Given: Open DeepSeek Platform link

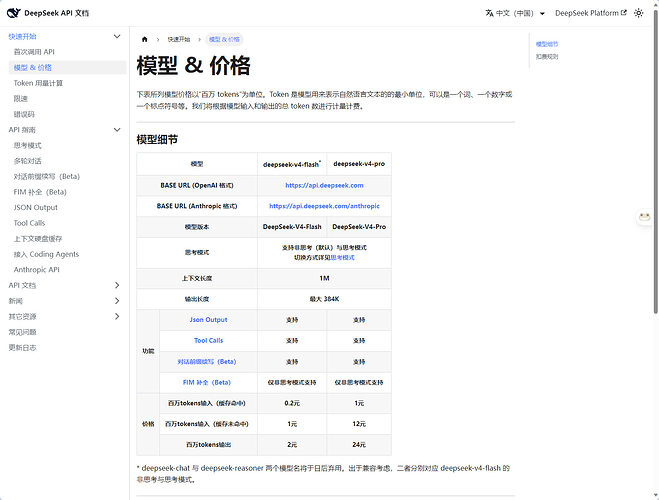Looking at the screenshot, I should tap(590, 13).
